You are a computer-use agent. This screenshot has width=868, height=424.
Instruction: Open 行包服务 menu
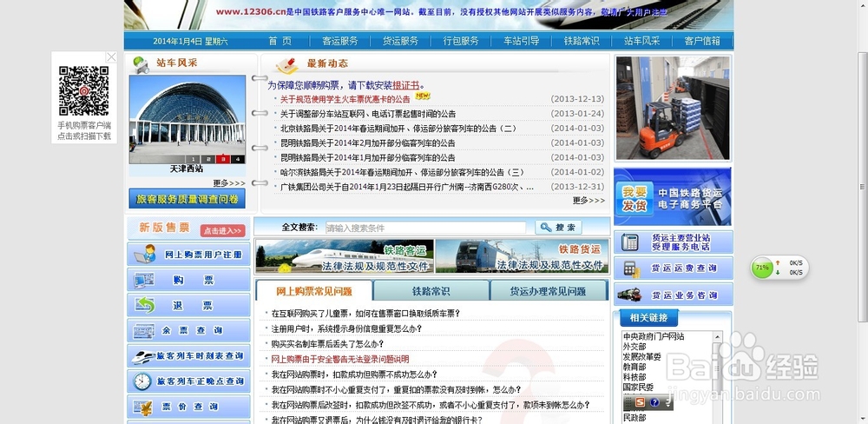[x=461, y=41]
